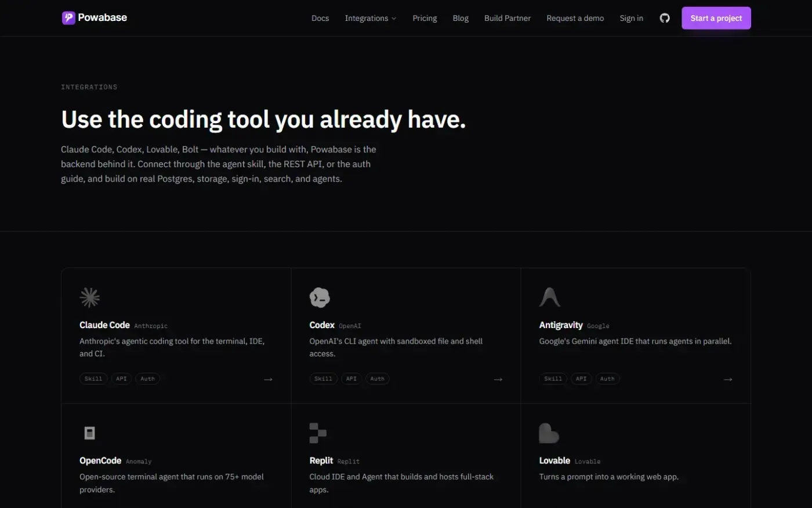Follow the arrow on Antigravity card
The height and width of the screenshot is (508, 812).
click(x=728, y=379)
